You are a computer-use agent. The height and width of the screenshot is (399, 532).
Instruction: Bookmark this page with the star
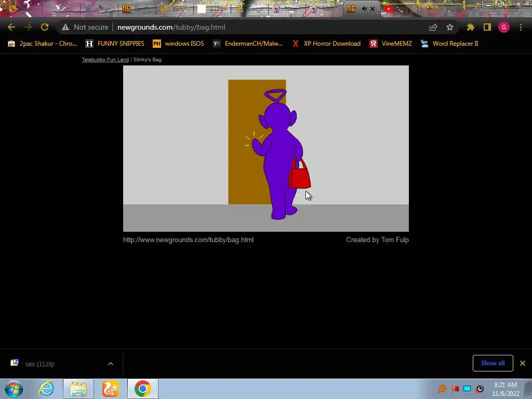450,27
